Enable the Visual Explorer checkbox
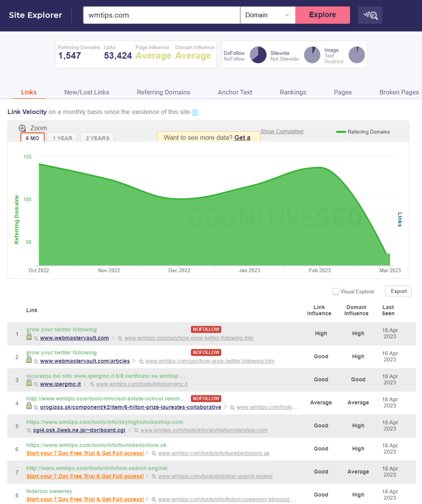 336,291
